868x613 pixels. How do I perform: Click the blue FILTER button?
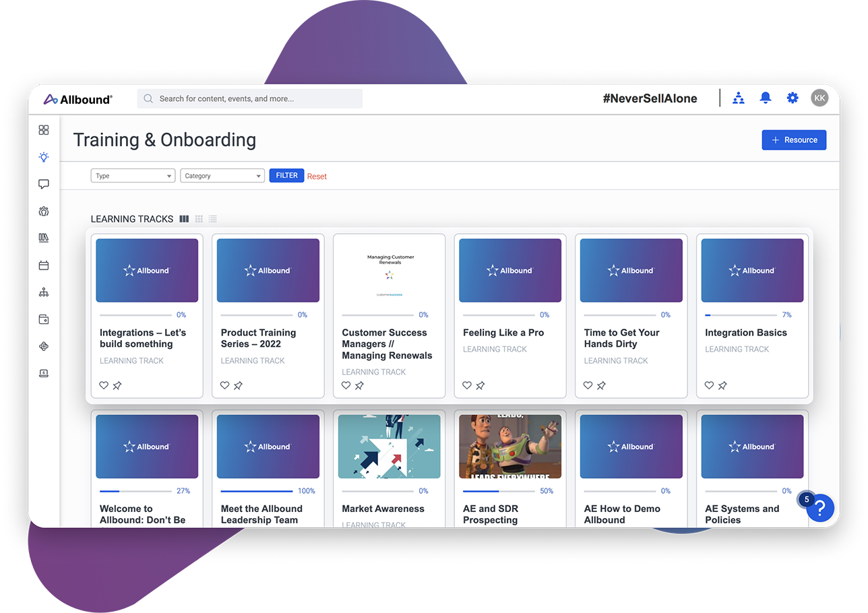pos(286,175)
